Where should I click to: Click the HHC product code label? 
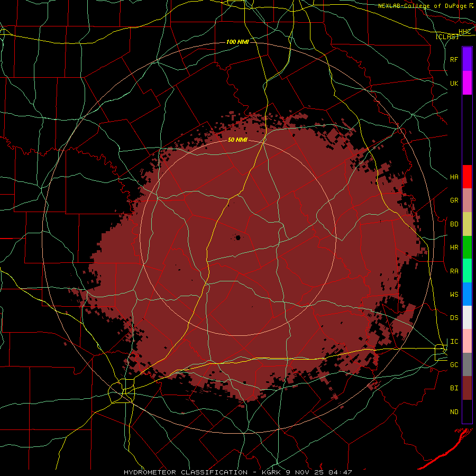tap(464, 32)
